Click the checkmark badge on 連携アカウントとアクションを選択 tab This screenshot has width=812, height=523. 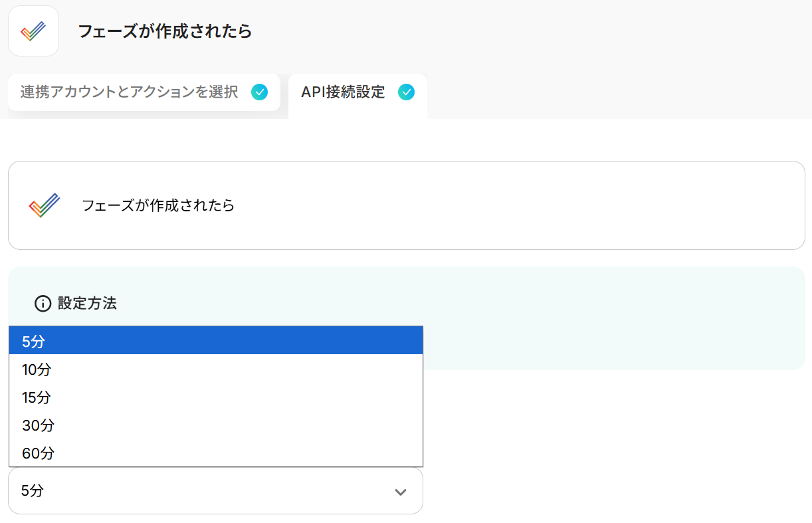click(260, 92)
